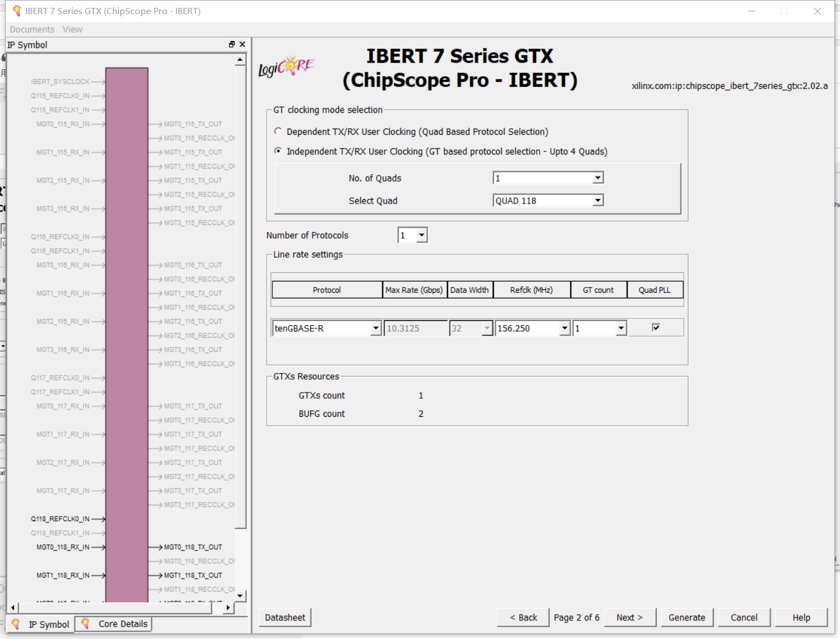Close the IBERT window
Viewport: 840px width, 639px height.
point(817,11)
